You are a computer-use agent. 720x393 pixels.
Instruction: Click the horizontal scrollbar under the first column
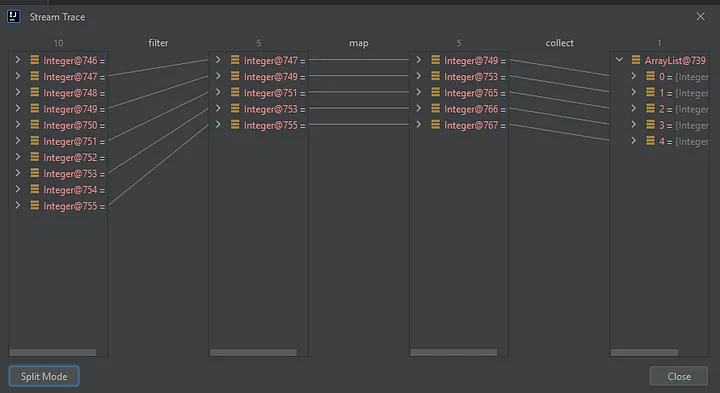(x=53, y=352)
